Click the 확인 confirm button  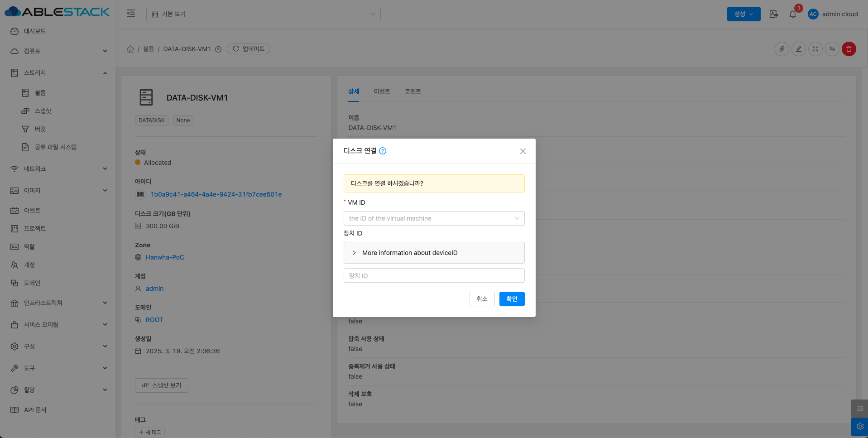pos(512,299)
